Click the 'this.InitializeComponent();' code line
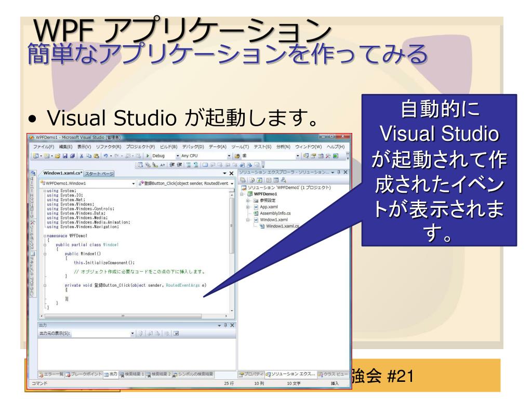The image size is (532, 399). pyautogui.click(x=104, y=262)
